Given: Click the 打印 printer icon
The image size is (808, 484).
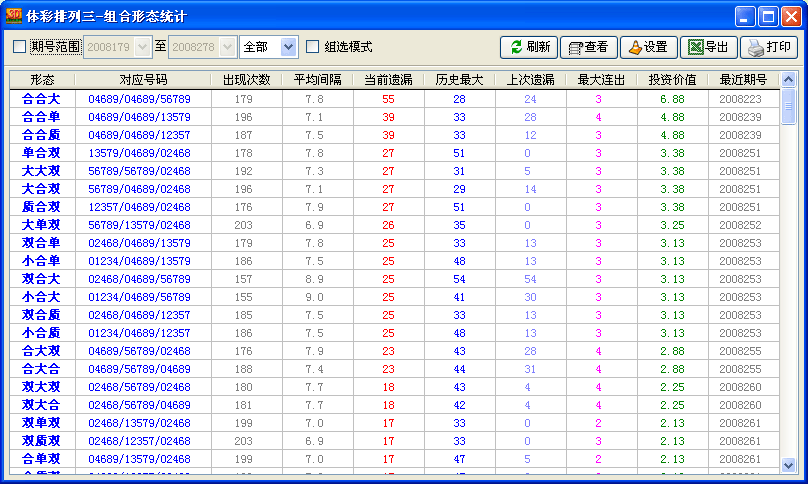Looking at the screenshot, I should (x=768, y=47).
